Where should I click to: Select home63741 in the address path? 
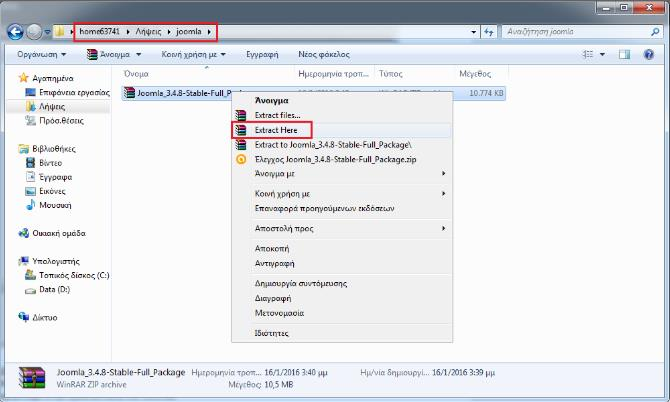coord(100,32)
